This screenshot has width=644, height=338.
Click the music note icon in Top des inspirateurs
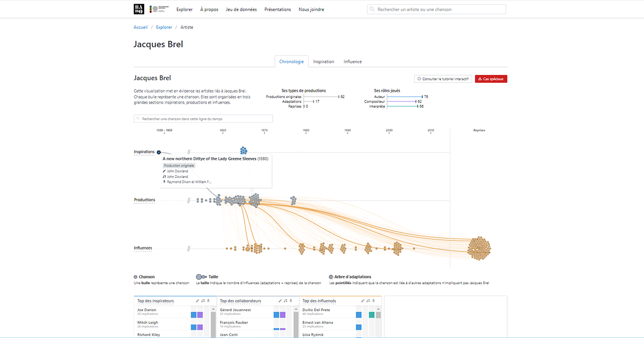click(x=202, y=301)
